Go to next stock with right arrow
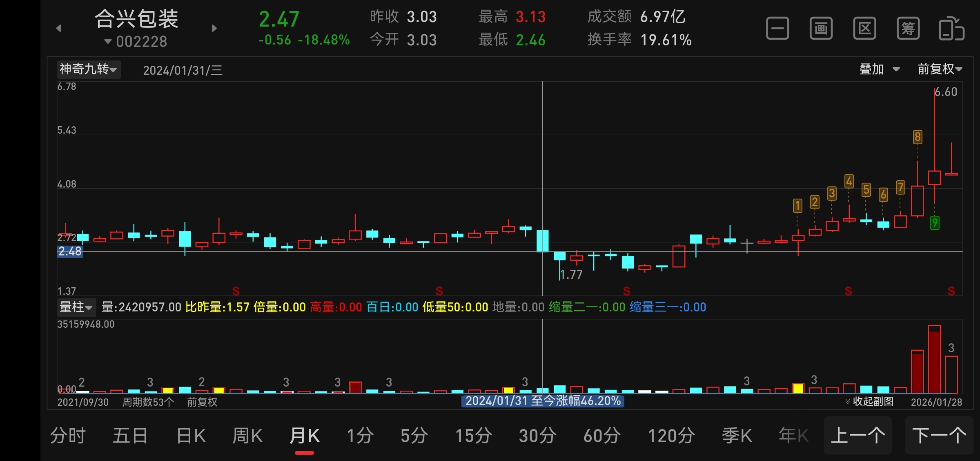980x461 pixels. pyautogui.click(x=214, y=28)
